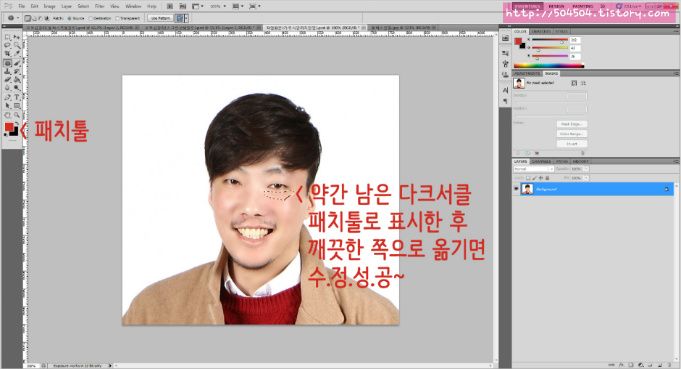
Task: Select the Patch tool in the toolbox
Action: 8,63
